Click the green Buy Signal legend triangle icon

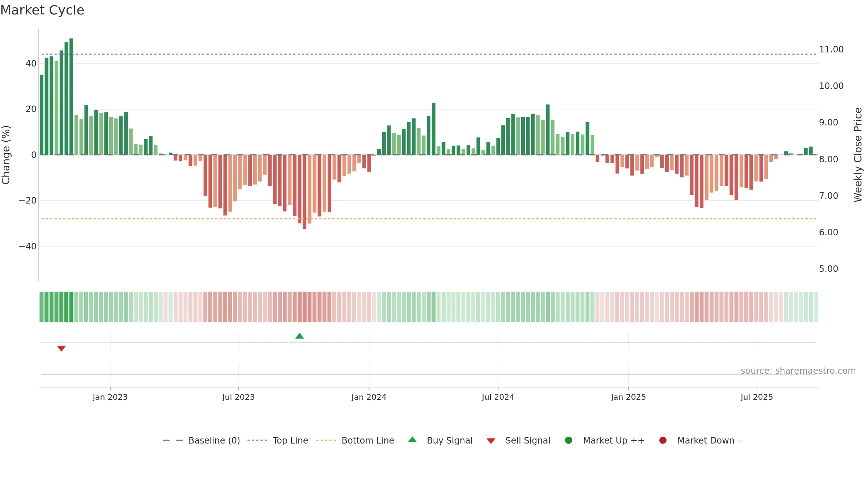[412, 440]
